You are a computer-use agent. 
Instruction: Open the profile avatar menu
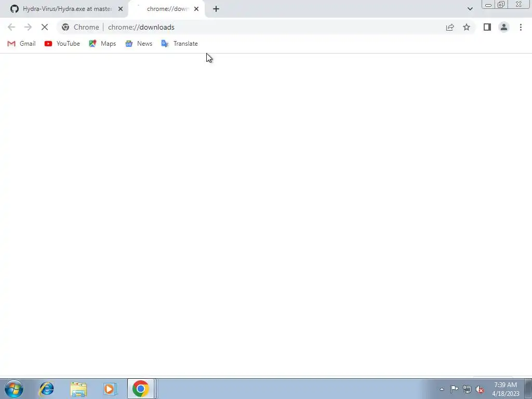click(x=504, y=27)
